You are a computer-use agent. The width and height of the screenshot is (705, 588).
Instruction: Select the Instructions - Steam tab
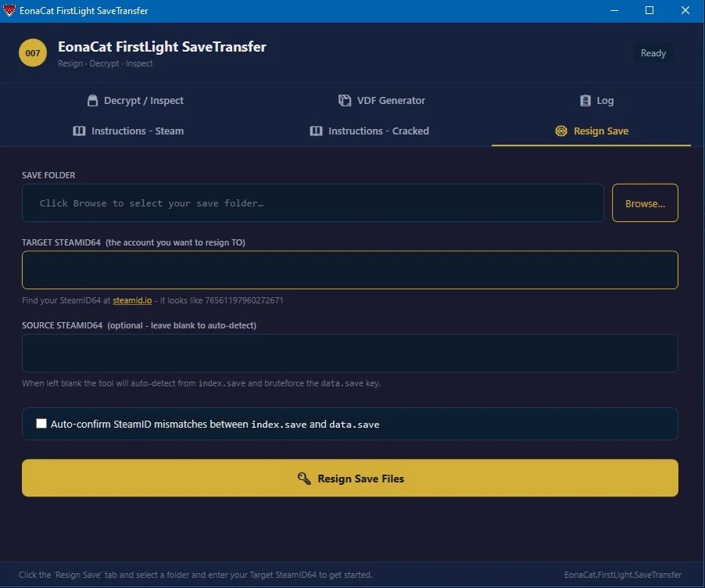pyautogui.click(x=128, y=131)
